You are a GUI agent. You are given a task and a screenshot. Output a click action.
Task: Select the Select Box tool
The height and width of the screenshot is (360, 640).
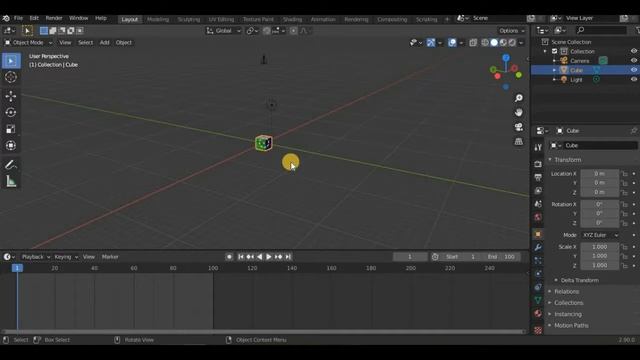pyautogui.click(x=11, y=61)
